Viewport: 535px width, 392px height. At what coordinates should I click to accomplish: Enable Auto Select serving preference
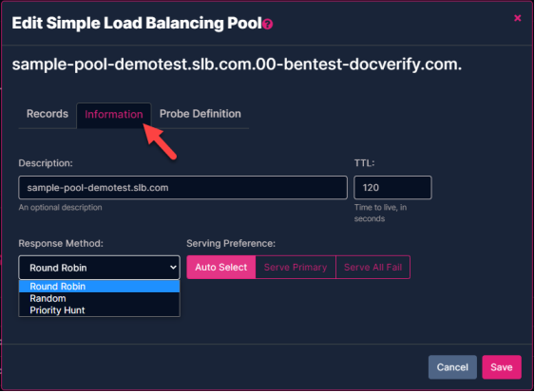pyautogui.click(x=221, y=268)
